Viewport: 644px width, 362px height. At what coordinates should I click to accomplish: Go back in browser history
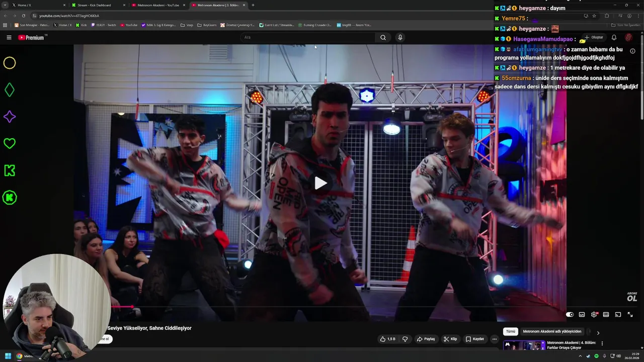5,16
